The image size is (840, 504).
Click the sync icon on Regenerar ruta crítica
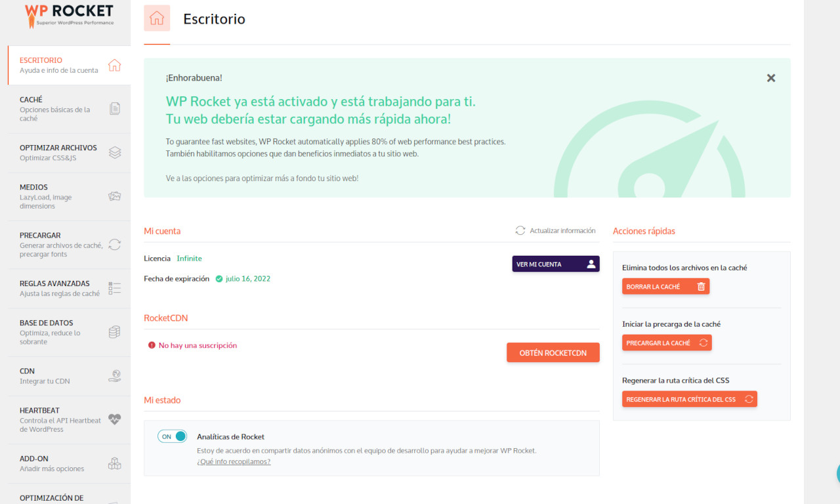748,399
